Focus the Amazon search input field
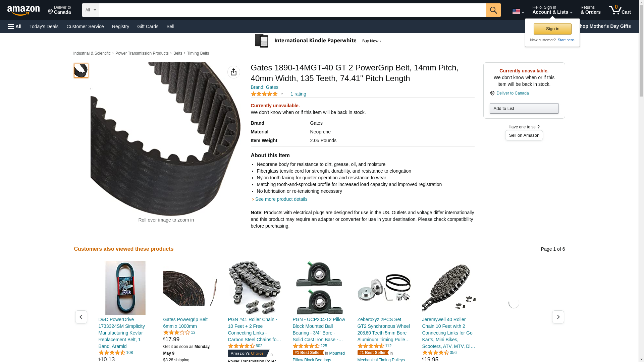The height and width of the screenshot is (362, 644). [292, 10]
